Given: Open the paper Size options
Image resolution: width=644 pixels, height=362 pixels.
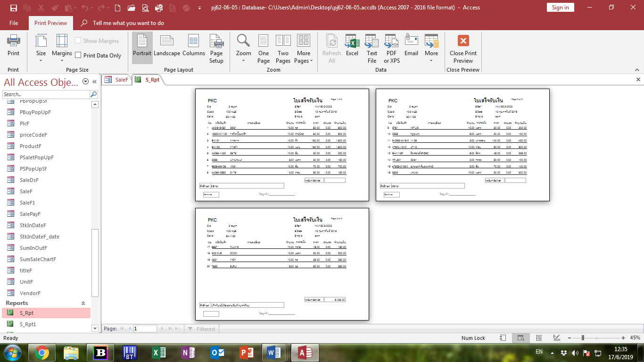Looking at the screenshot, I should [41, 48].
